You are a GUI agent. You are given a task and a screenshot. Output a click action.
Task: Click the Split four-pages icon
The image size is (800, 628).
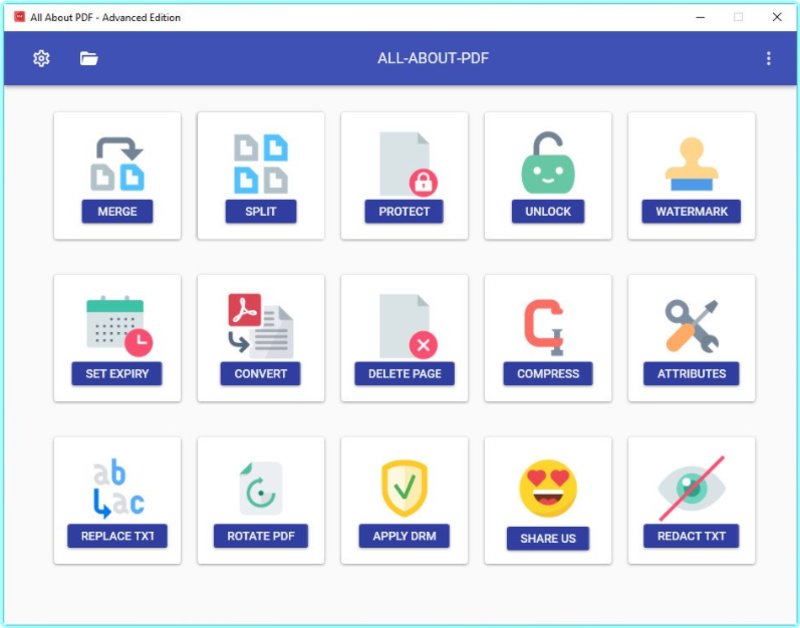(x=261, y=164)
